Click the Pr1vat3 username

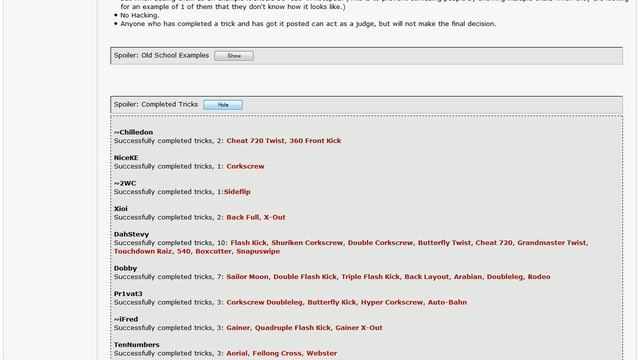pyautogui.click(x=128, y=293)
